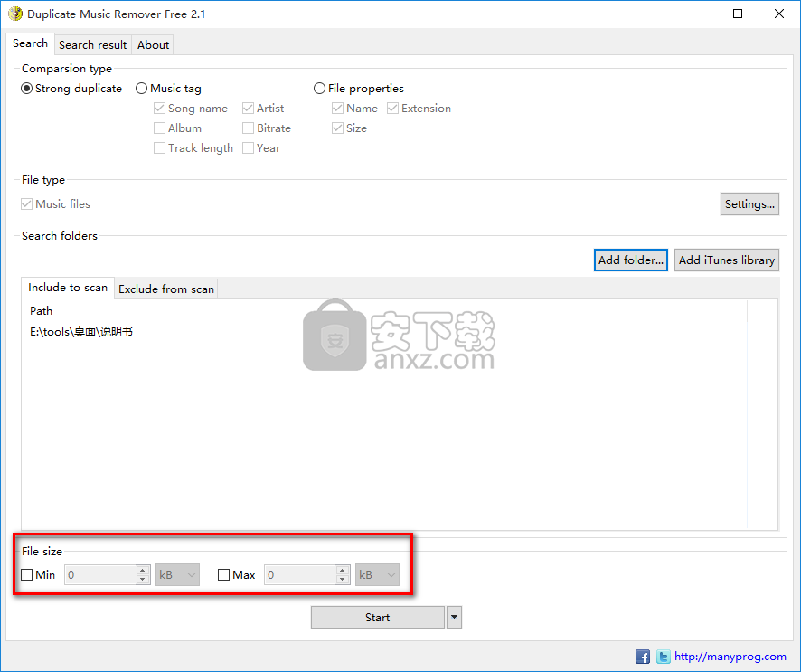The image size is (801, 672).
Task: Open the Facebook icon link
Action: click(x=643, y=657)
